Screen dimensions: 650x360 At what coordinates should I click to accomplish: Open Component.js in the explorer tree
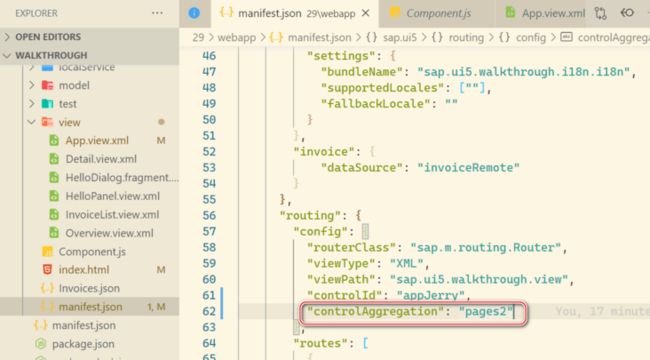pos(92,252)
